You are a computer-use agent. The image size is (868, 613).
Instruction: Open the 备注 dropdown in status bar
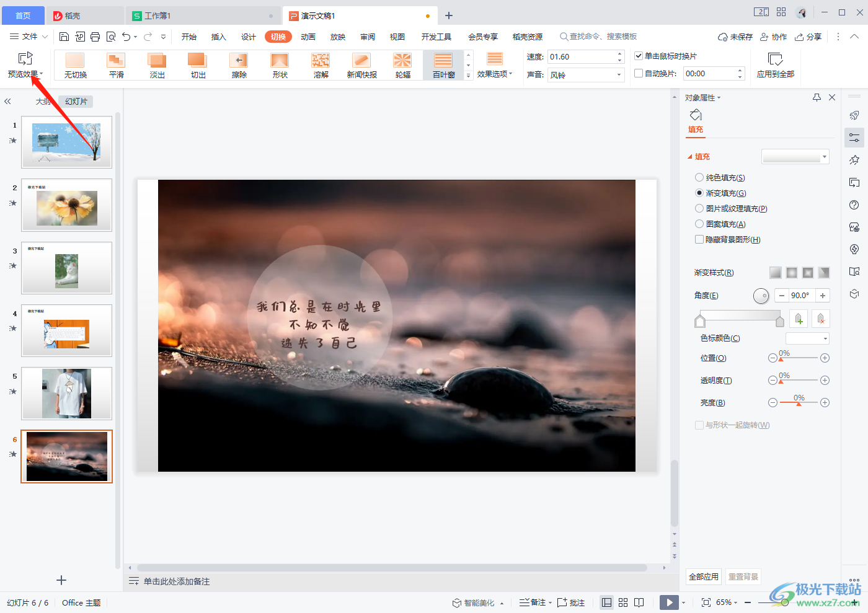click(550, 602)
